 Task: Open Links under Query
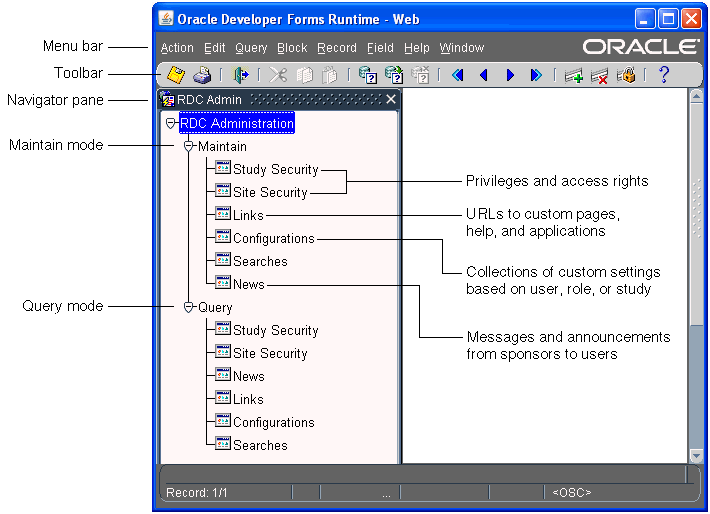pyautogui.click(x=248, y=399)
